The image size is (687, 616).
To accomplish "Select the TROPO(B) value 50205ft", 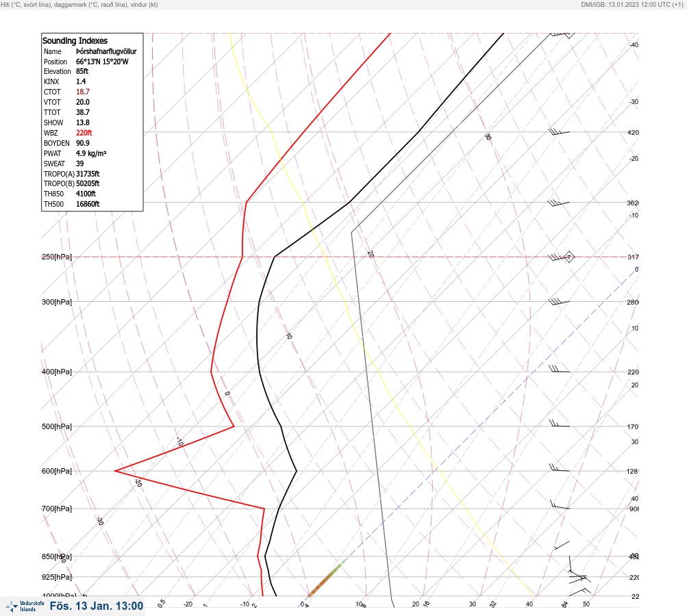I will point(88,183).
